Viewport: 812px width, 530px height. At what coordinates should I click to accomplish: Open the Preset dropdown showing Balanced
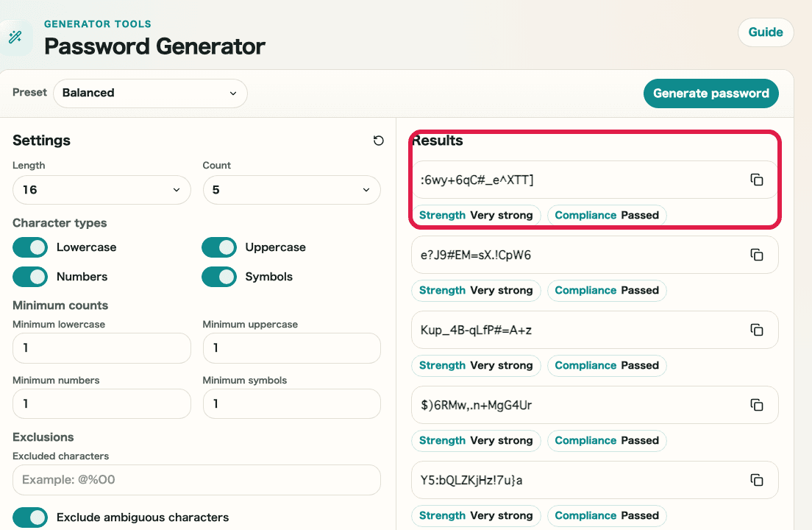click(150, 93)
